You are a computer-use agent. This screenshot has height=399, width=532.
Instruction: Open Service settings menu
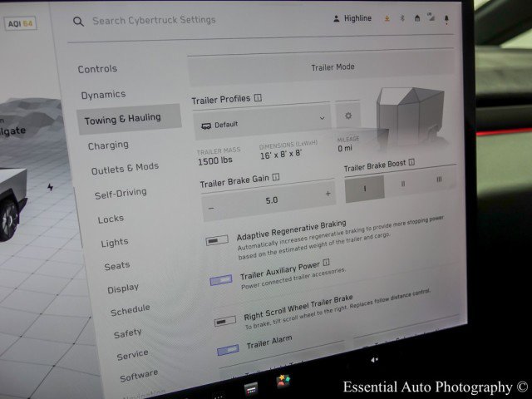(x=133, y=355)
